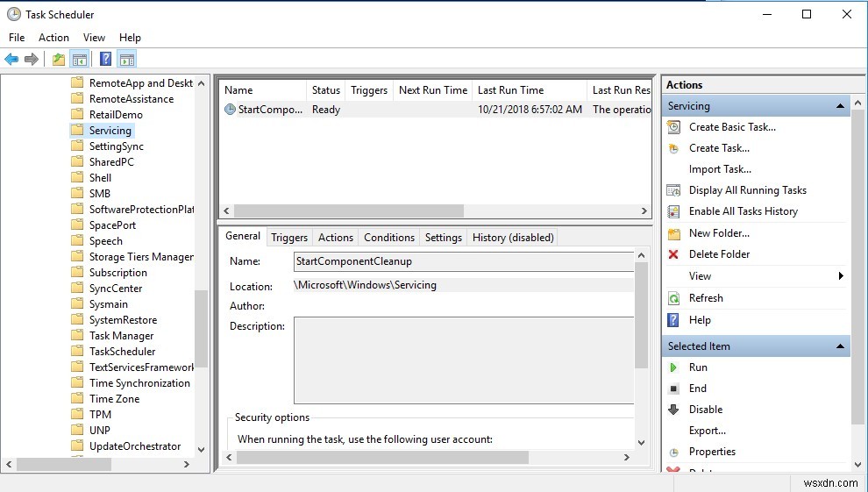
Task: Click the Ready status cell of the task
Action: point(325,110)
